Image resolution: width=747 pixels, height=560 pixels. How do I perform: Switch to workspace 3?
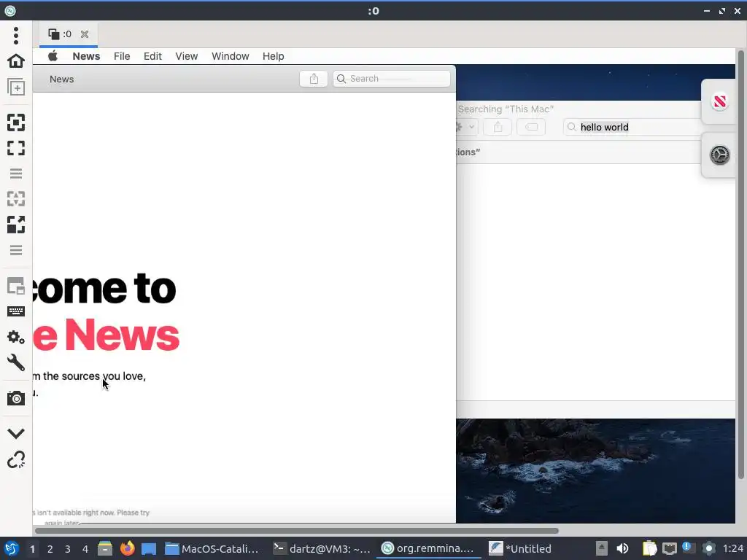(x=68, y=549)
